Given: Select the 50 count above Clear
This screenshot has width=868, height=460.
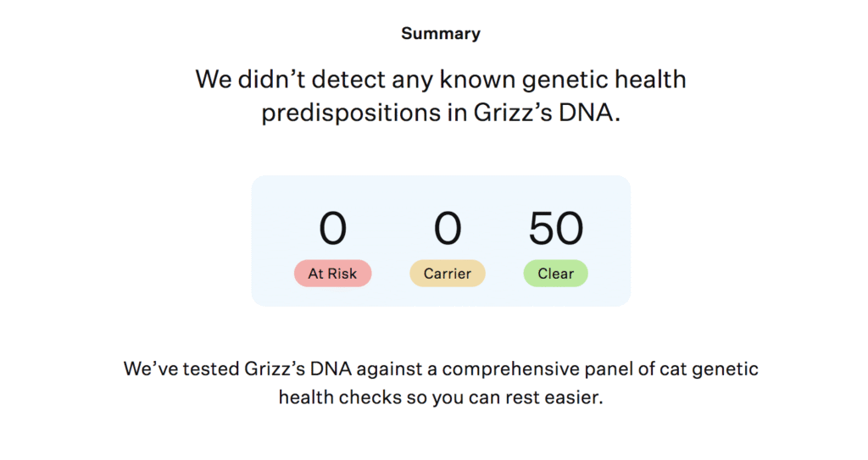Looking at the screenshot, I should (x=556, y=229).
